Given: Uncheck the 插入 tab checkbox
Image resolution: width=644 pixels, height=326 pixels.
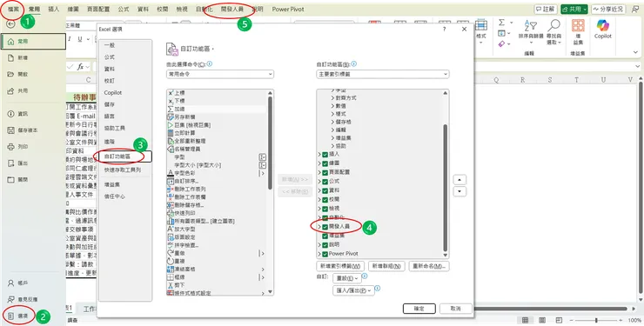Looking at the screenshot, I should pos(325,154).
